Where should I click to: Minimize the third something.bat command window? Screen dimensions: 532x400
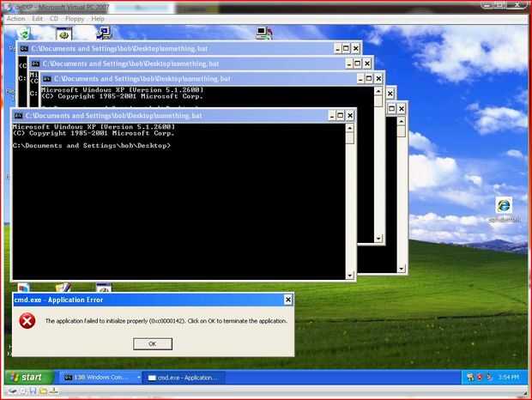click(360, 79)
